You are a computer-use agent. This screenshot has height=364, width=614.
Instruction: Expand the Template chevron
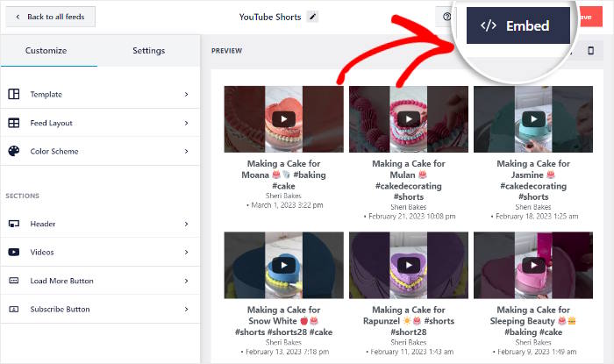tap(186, 95)
